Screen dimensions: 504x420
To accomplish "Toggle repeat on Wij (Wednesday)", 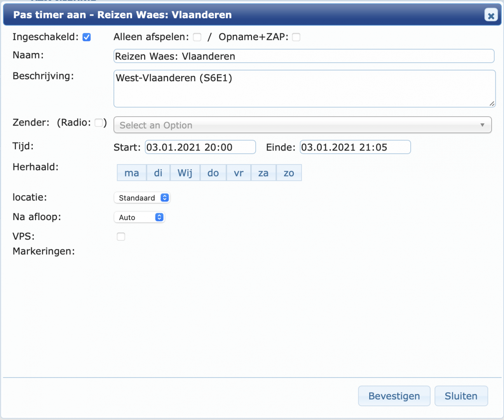I will pos(185,173).
